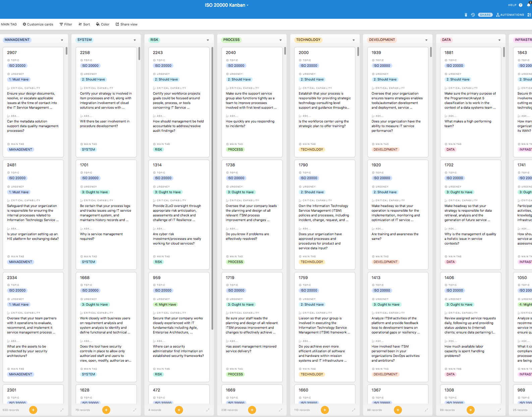Open the trash bin icon
The height and width of the screenshot is (417, 532).
click(466, 15)
